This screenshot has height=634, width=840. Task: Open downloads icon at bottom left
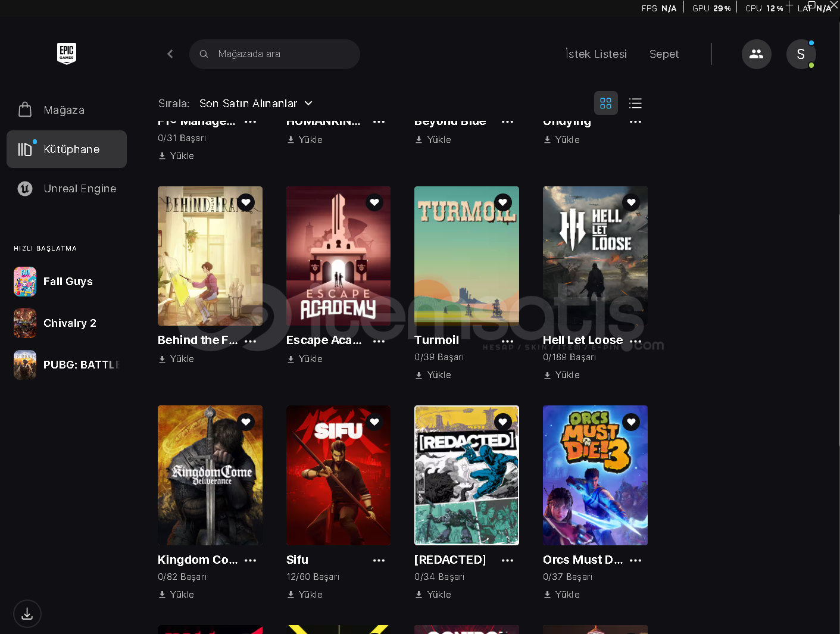27,614
